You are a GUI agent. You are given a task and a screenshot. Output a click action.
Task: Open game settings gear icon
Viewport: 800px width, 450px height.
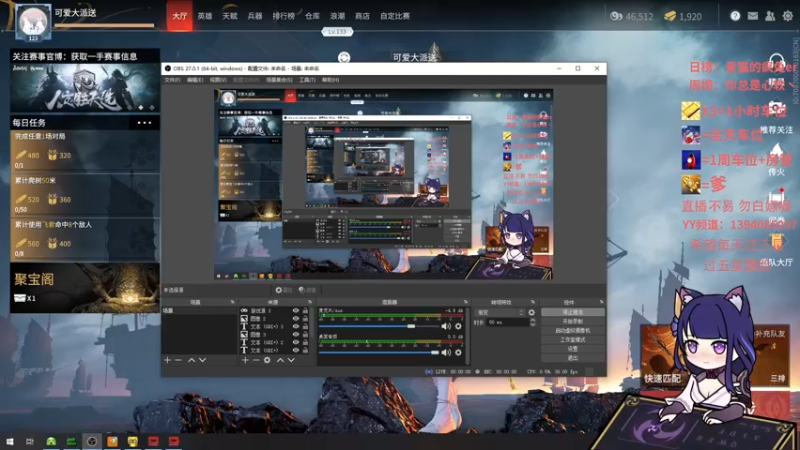click(788, 16)
